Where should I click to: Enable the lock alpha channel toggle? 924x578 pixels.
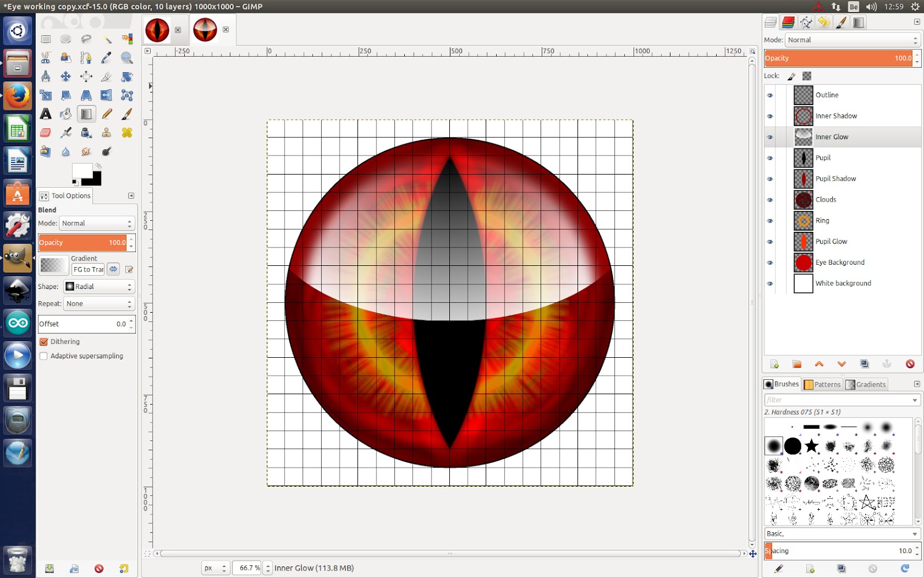click(806, 76)
